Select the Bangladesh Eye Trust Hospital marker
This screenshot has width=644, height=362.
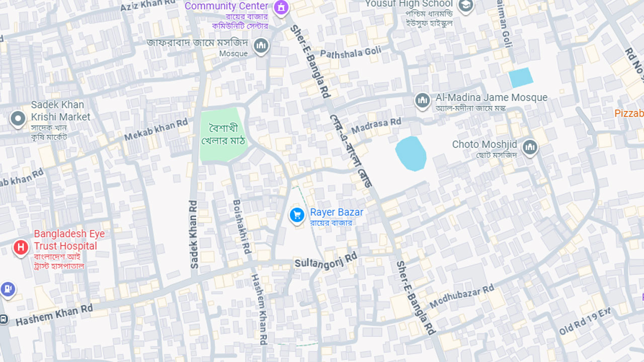point(21,247)
